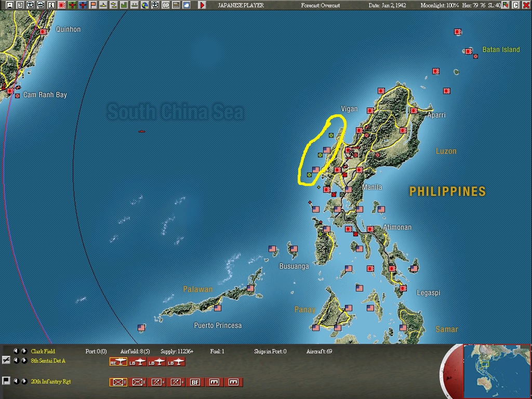Click the weather cloud toolbar icon

(x=187, y=4)
